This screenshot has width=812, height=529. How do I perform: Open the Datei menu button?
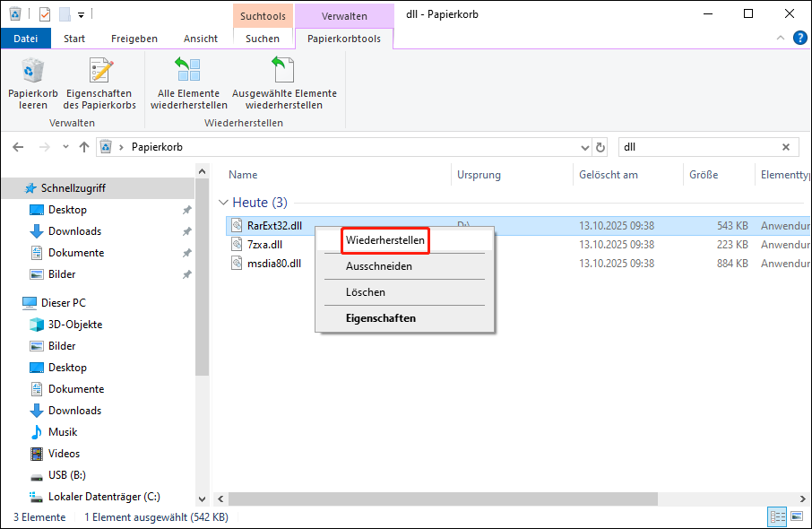tap(26, 39)
